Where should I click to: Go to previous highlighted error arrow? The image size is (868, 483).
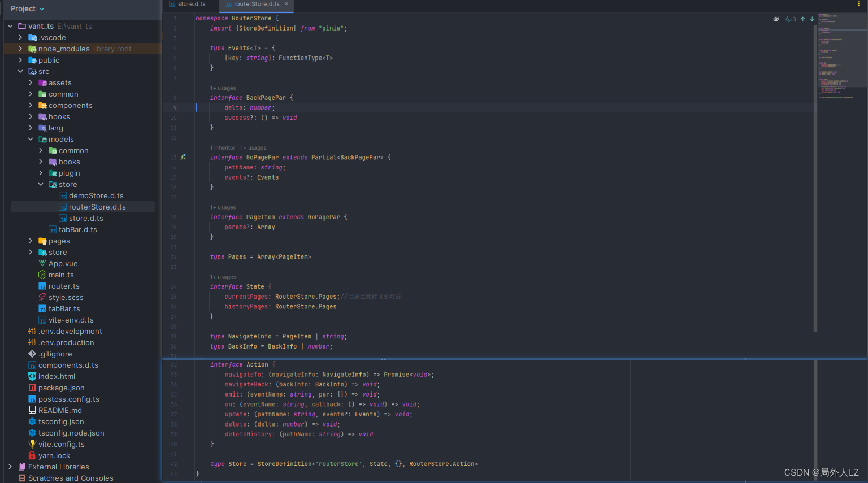click(802, 19)
